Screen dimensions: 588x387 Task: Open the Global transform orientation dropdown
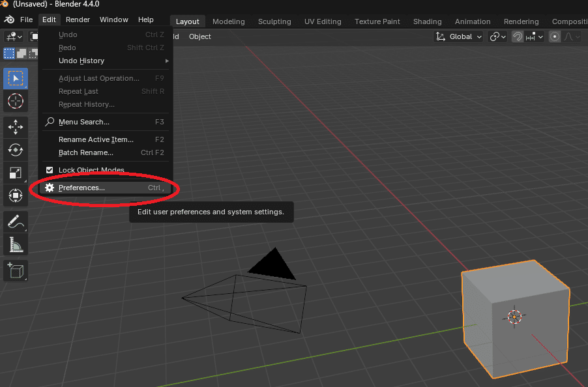click(x=458, y=36)
